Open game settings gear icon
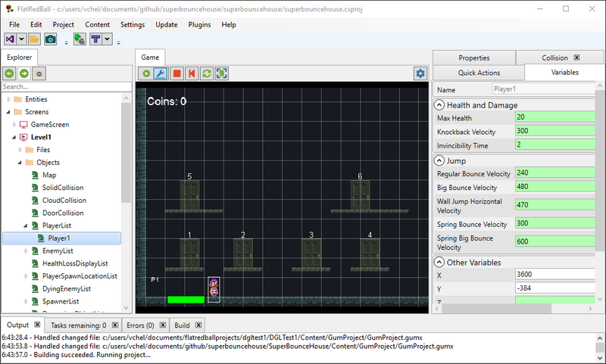Image resolution: width=606 pixels, height=364 pixels. 420,73
